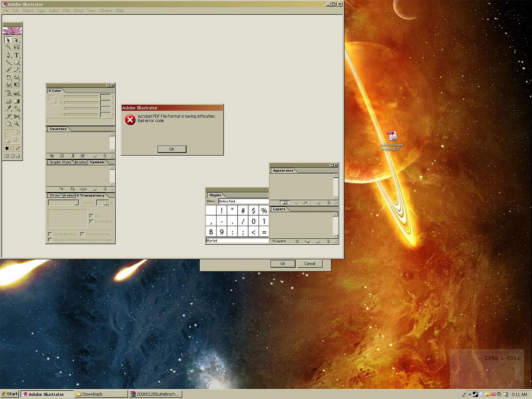Enable Isolate Blending checkbox
This screenshot has width=532, height=399.
(50, 234)
